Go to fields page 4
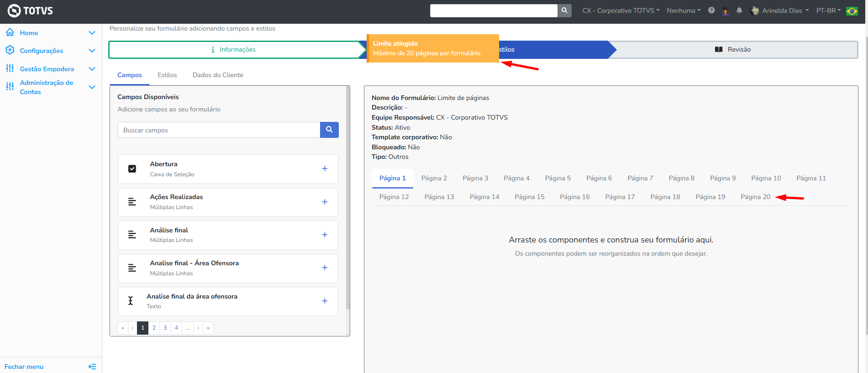The image size is (868, 373). pos(176,328)
